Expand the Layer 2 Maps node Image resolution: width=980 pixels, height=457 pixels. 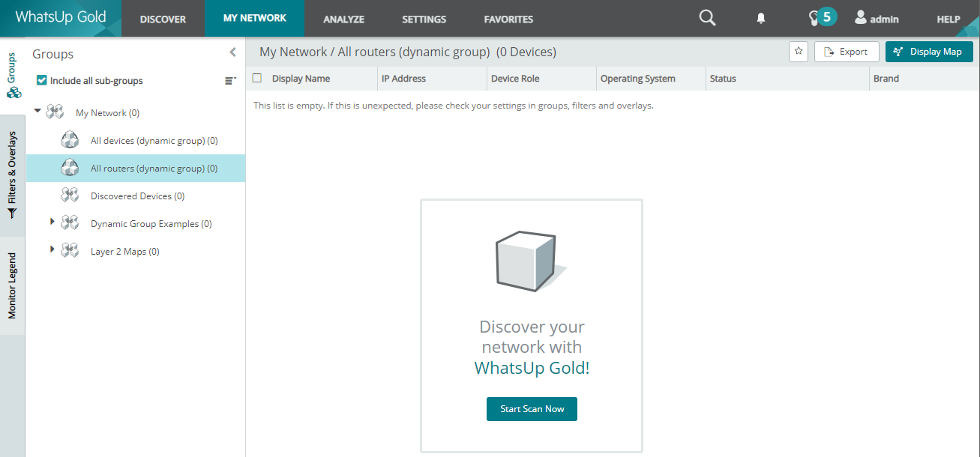52,249
